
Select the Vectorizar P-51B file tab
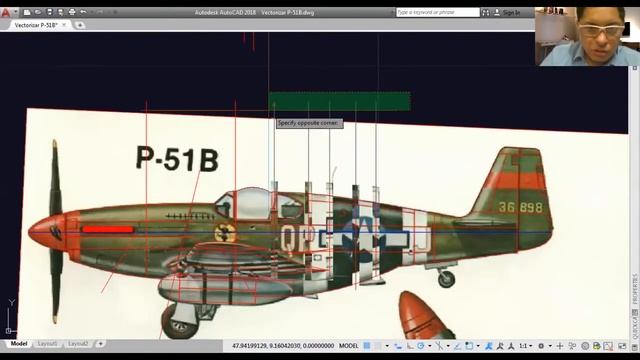36,25
